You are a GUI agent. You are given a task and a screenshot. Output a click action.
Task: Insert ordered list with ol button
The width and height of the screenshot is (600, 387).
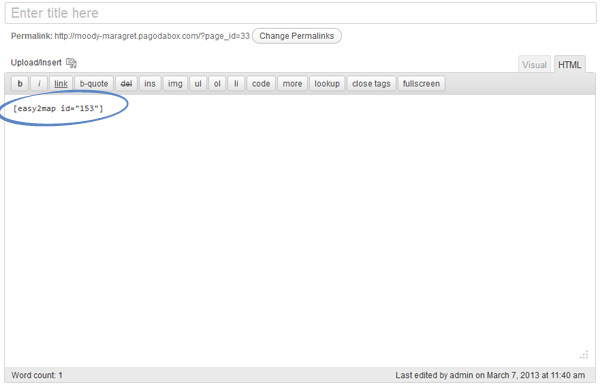point(217,83)
